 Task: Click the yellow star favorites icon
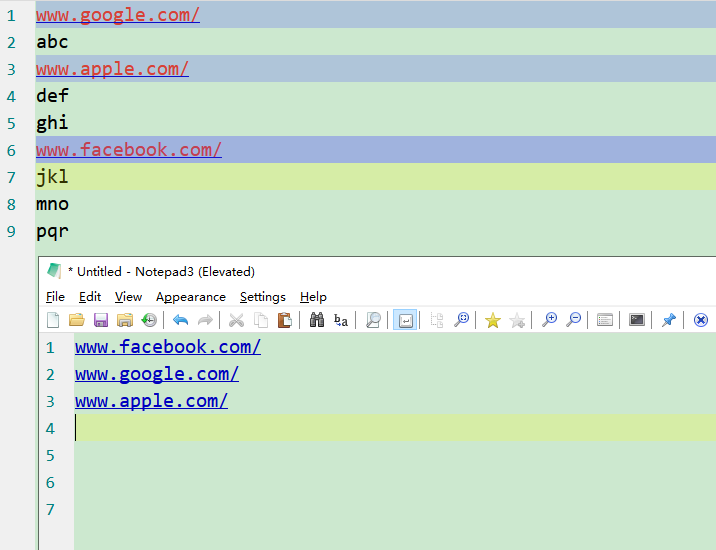493,320
